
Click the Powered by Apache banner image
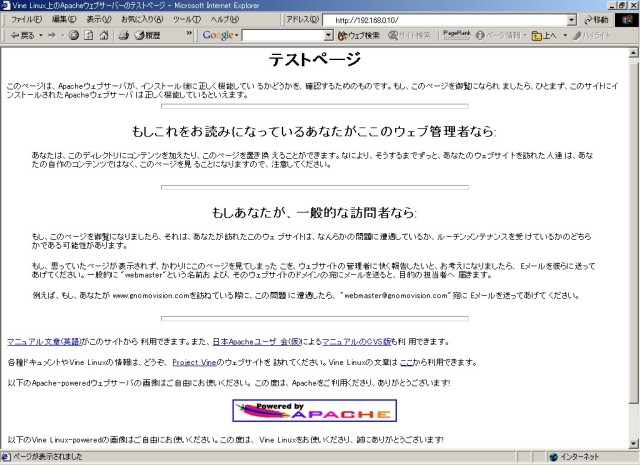314,410
